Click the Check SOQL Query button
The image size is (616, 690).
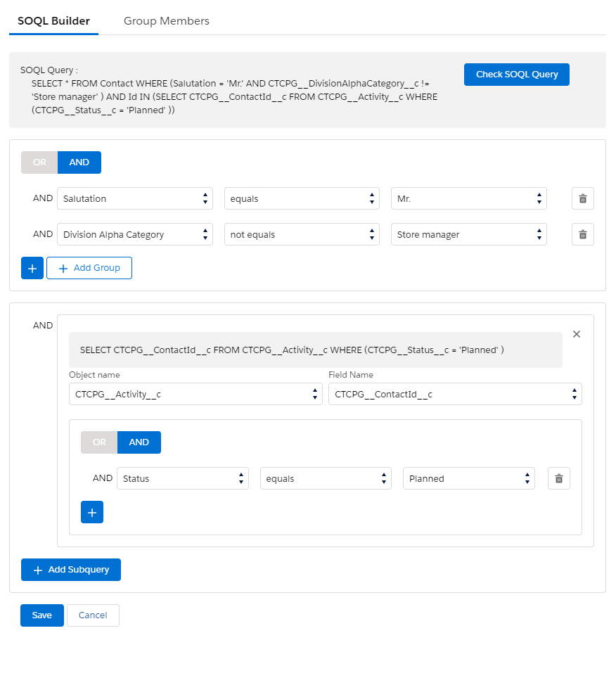click(517, 75)
